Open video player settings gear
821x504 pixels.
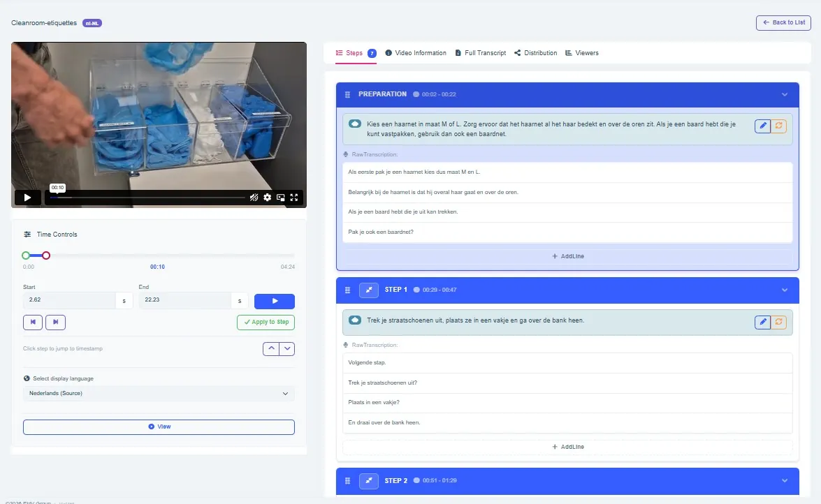[x=268, y=198]
